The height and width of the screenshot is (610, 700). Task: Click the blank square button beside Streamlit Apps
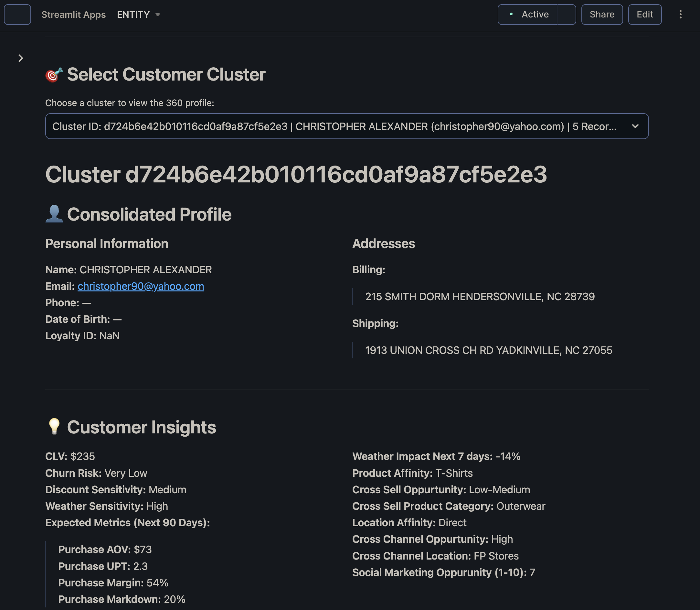coord(17,15)
